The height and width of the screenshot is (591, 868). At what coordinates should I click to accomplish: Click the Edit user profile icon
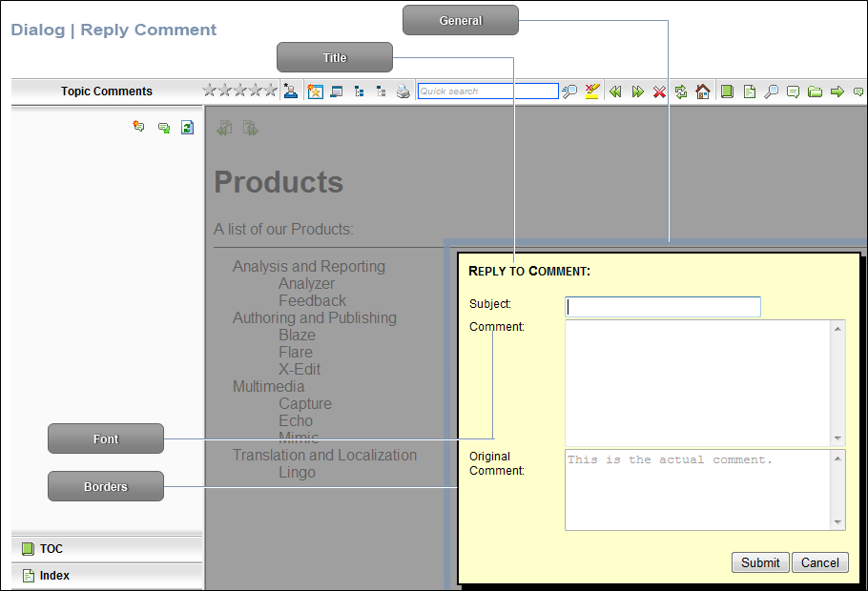290,91
